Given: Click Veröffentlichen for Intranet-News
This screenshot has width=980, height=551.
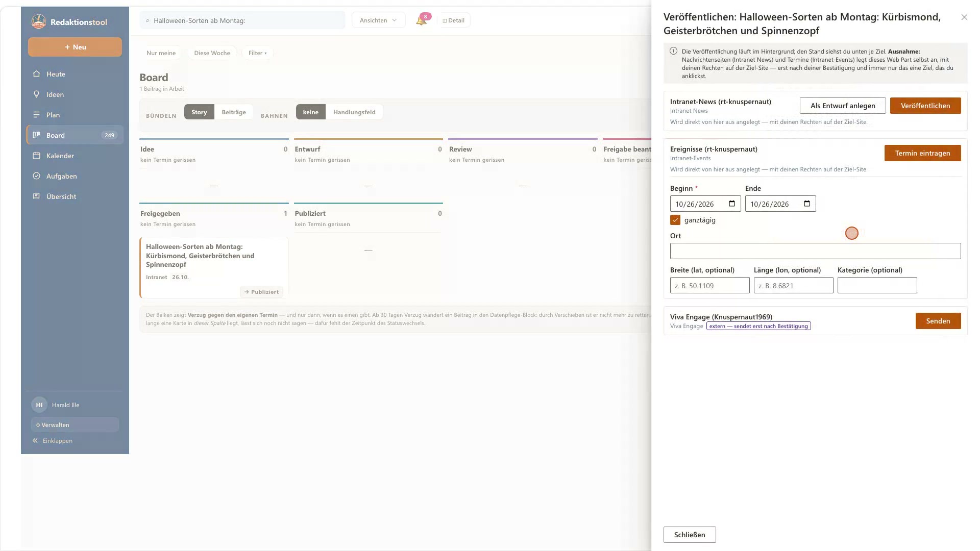Looking at the screenshot, I should (x=925, y=106).
